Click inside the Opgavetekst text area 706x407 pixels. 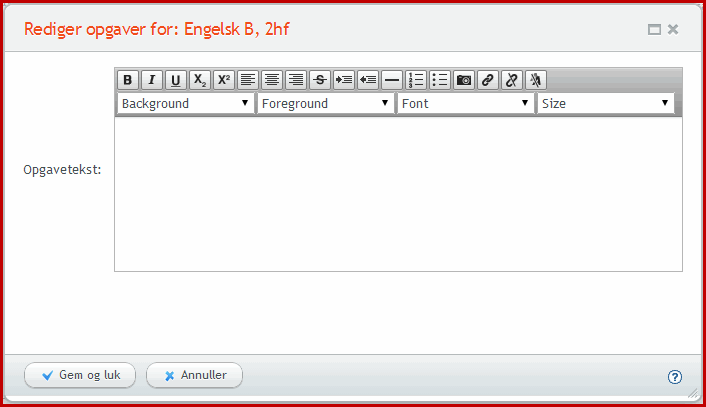(398, 194)
